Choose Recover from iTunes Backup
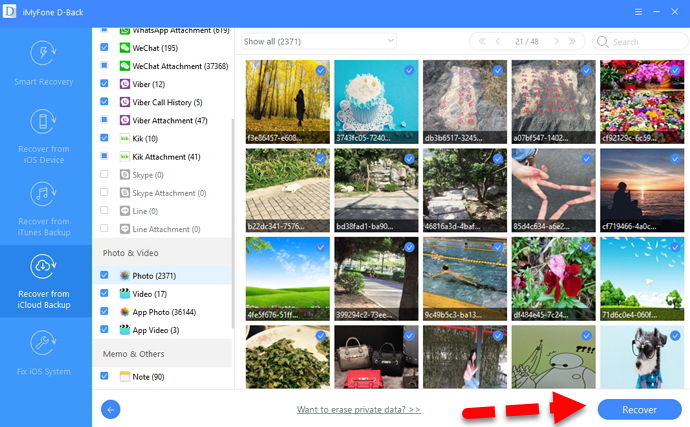Viewport: 690px width, 427px height. tap(45, 203)
